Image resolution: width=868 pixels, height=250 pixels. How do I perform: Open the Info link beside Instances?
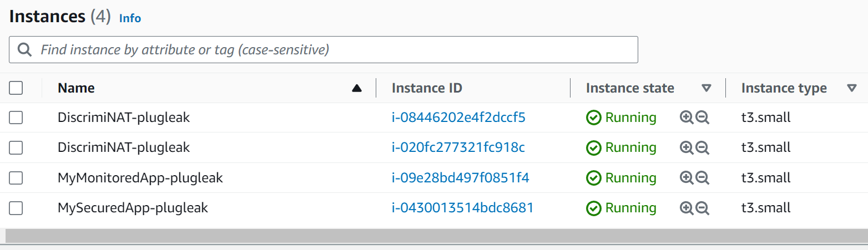130,18
